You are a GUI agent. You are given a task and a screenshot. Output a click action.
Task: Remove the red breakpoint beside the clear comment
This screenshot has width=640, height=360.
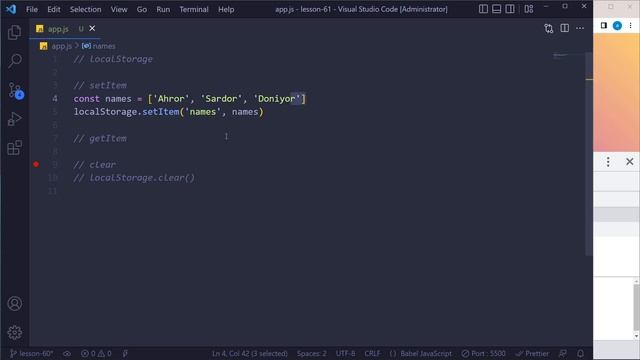tap(36, 164)
